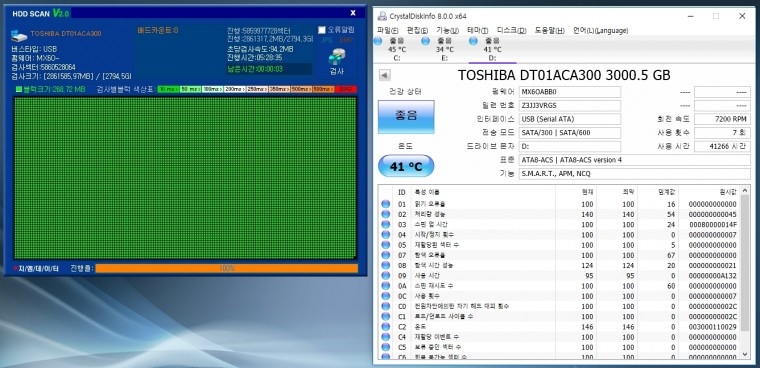Image resolution: width=760 pixels, height=368 pixels.
Task: Click raw value 003000110029
Action: click(x=712, y=327)
